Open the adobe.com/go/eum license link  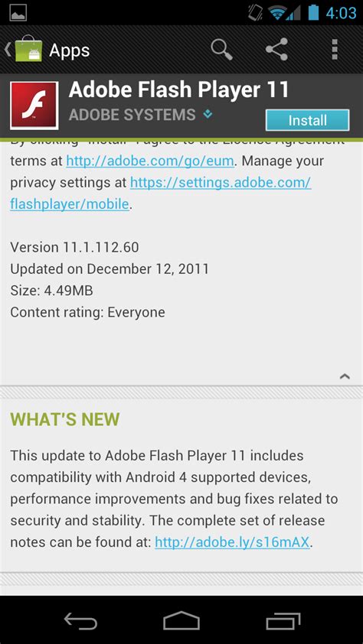(x=150, y=160)
